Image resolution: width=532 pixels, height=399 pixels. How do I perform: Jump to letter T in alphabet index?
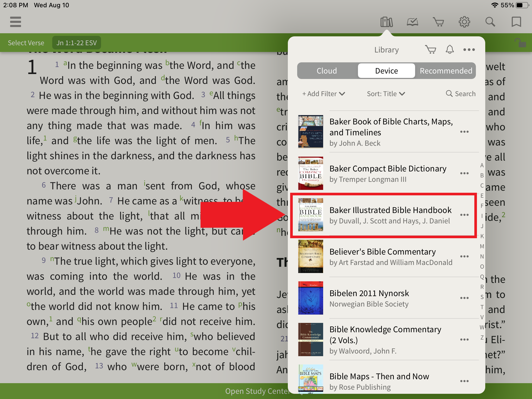[x=482, y=307]
